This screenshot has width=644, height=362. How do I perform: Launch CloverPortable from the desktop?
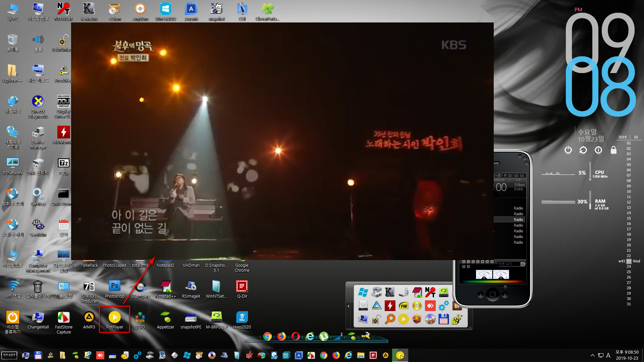click(x=267, y=12)
